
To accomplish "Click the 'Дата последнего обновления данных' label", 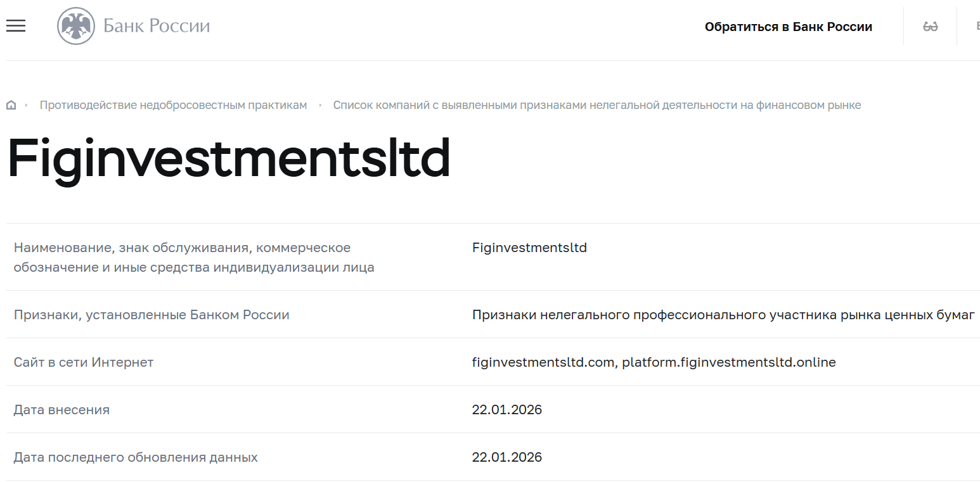I will click(x=135, y=457).
